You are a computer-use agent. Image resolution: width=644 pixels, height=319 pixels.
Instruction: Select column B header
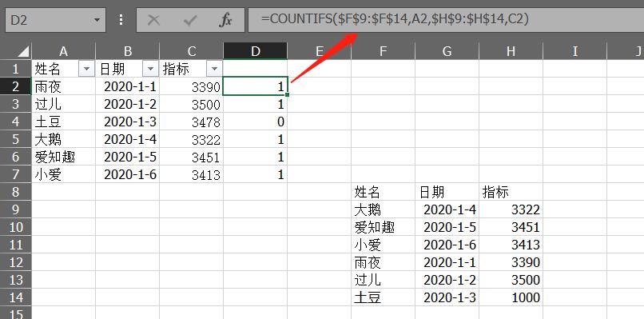[127, 51]
